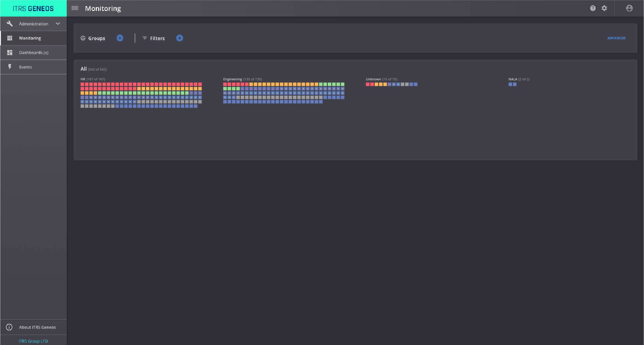Open the help question mark icon
644x345 pixels.
[593, 8]
